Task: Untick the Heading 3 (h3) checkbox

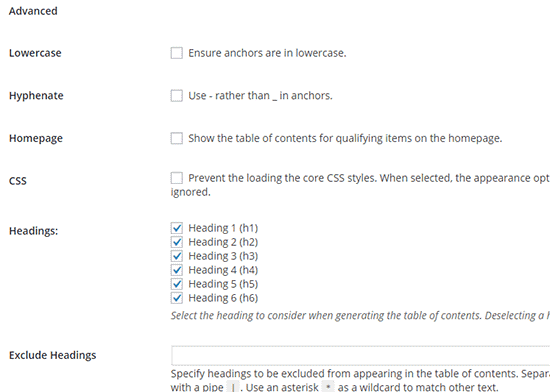Action: [176, 256]
